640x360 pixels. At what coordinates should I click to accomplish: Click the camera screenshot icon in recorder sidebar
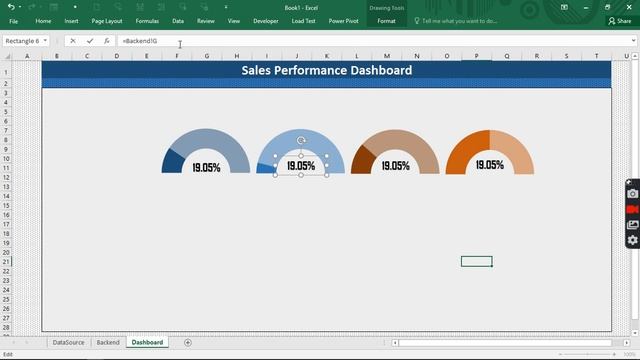tap(633, 194)
